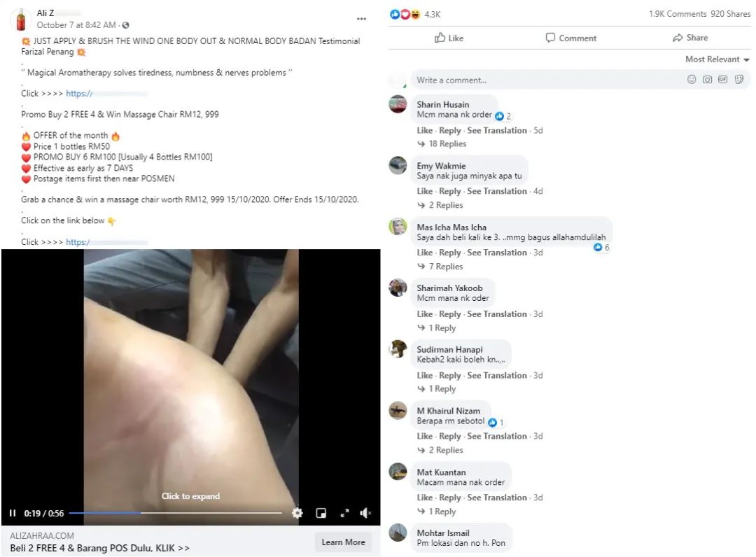
Task: Insert an emoji in the comment box
Action: (692, 80)
